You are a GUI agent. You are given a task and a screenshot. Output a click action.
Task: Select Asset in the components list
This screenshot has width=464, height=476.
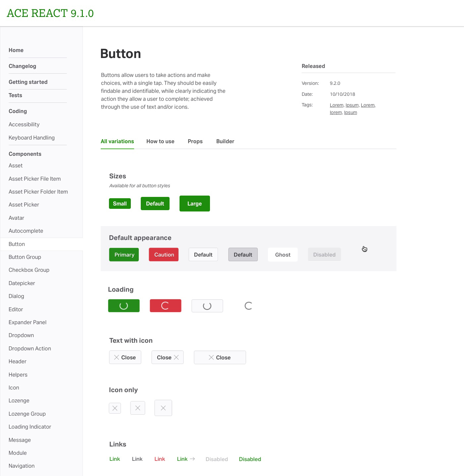pos(16,165)
